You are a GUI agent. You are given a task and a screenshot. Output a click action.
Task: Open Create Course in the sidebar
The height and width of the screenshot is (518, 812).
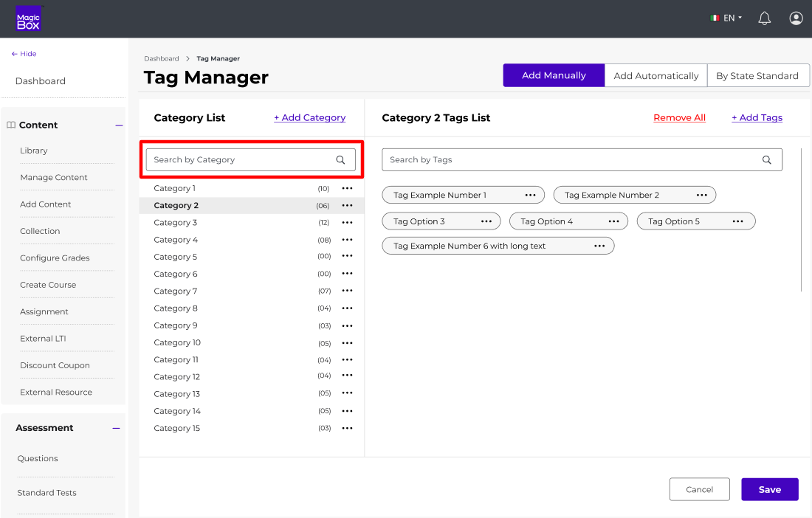48,285
